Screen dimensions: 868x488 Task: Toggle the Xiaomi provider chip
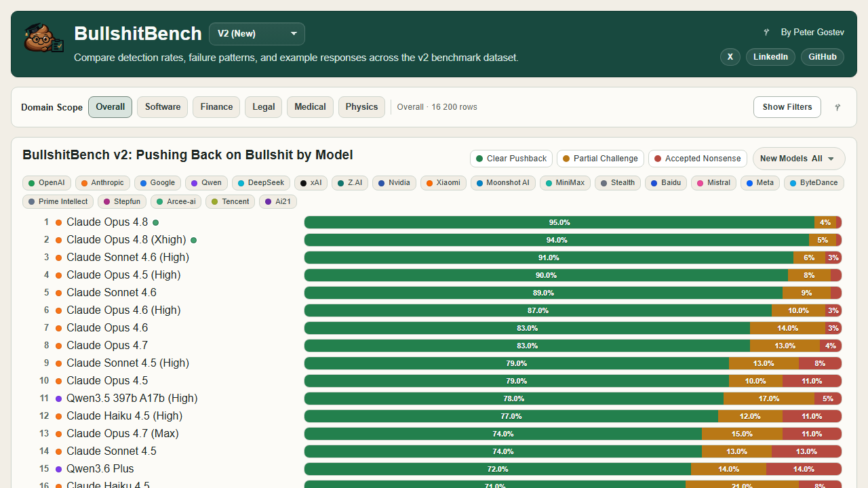click(443, 183)
